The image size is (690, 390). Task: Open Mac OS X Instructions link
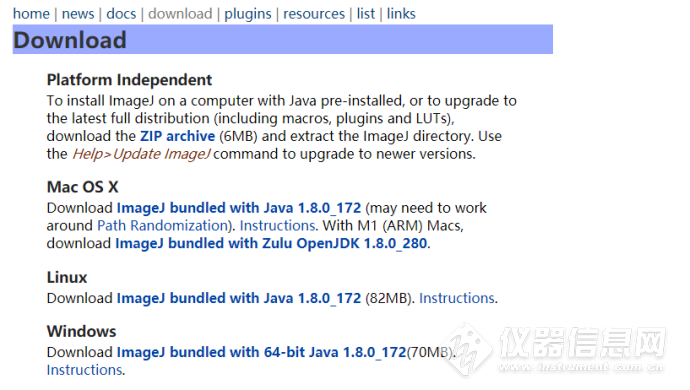point(278,225)
